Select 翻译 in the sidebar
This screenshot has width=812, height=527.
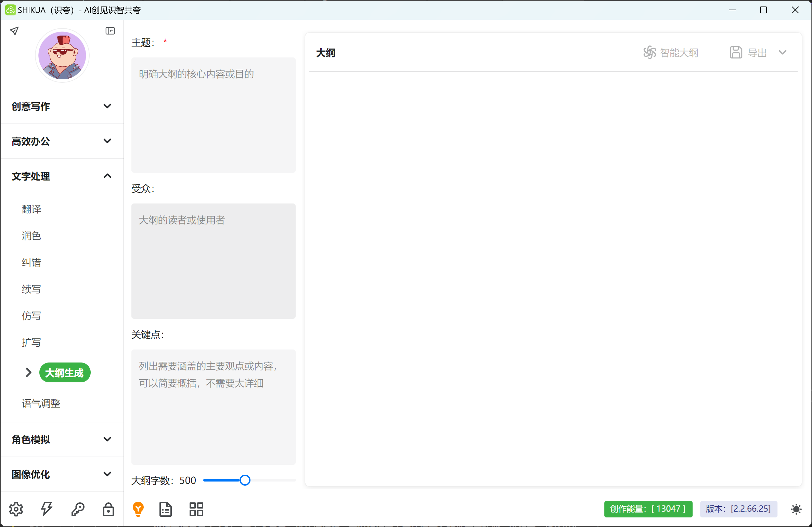[31, 209]
